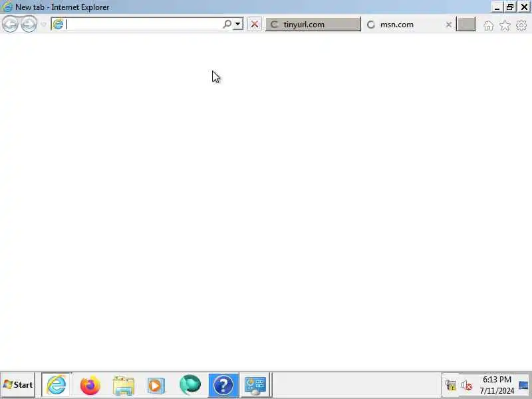Image resolution: width=532 pixels, height=399 pixels.
Task: Click the green globe app taskbar icon
Action: tap(190, 385)
